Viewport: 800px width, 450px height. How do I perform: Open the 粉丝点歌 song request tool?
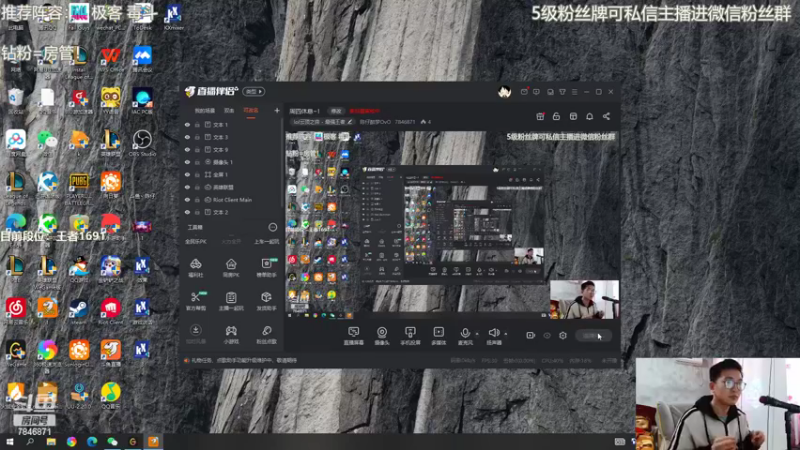[x=266, y=334]
